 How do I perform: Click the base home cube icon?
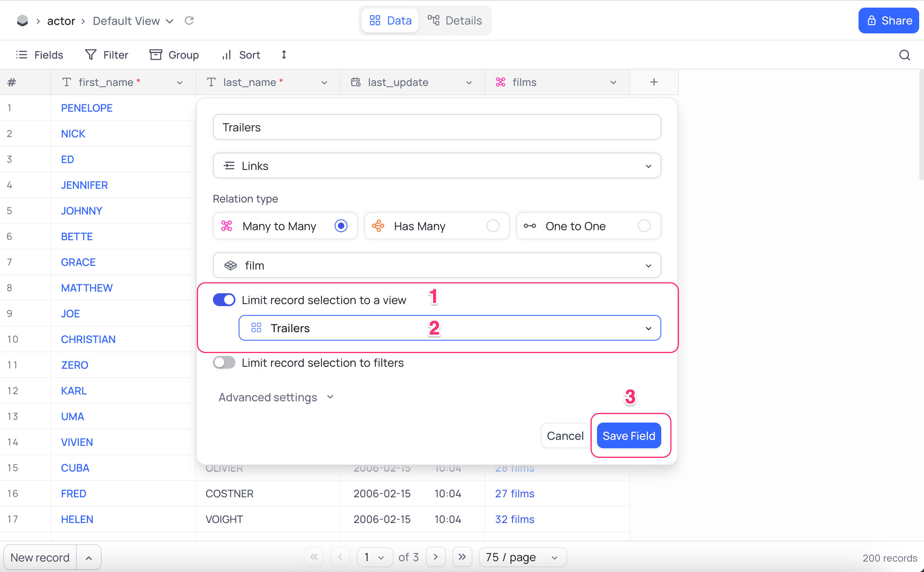(22, 20)
